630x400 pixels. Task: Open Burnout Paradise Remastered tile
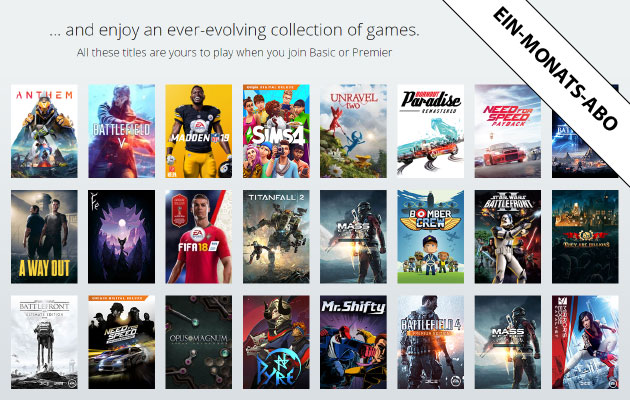[430, 131]
